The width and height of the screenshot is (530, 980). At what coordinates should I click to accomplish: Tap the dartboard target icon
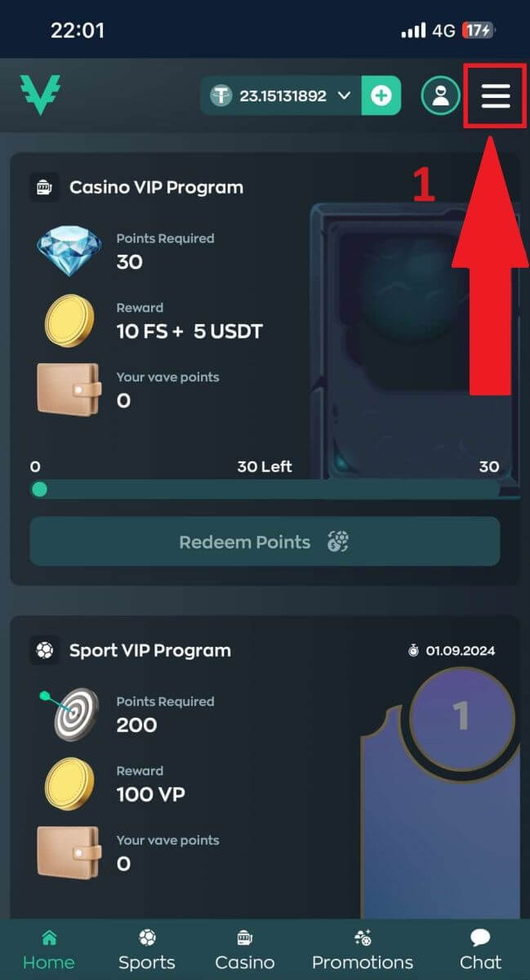tap(69, 715)
